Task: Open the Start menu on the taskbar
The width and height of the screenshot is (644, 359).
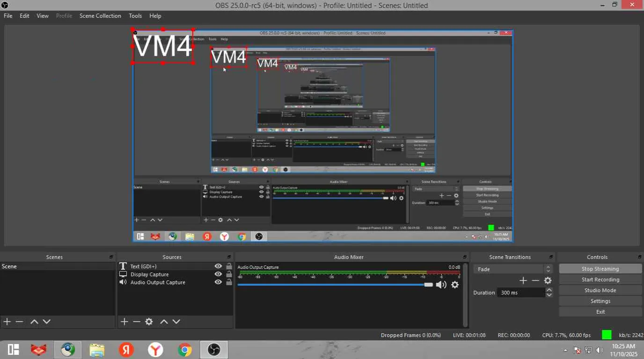Action: click(13, 350)
